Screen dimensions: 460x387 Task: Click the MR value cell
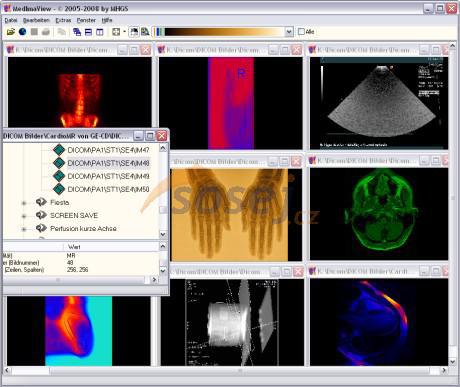click(71, 255)
